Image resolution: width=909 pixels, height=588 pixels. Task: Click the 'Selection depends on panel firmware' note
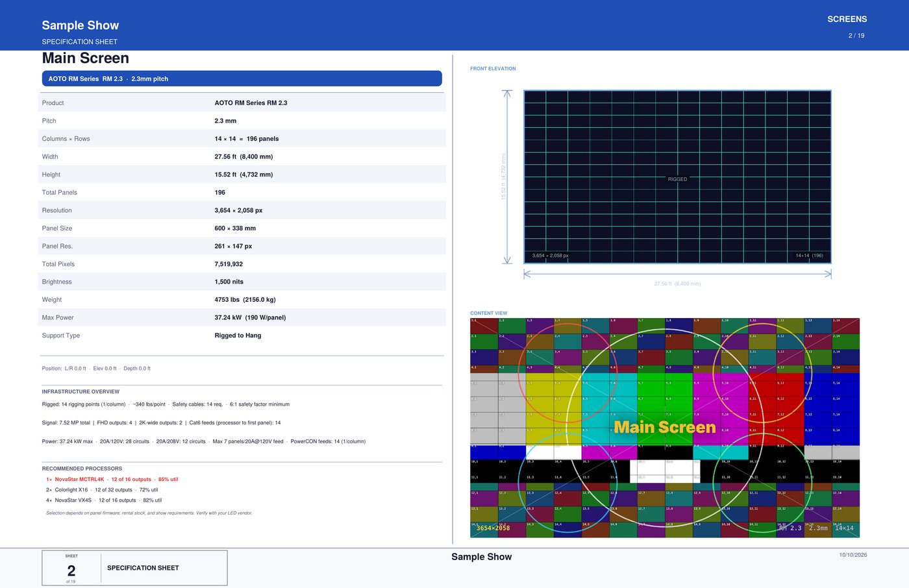(149, 513)
